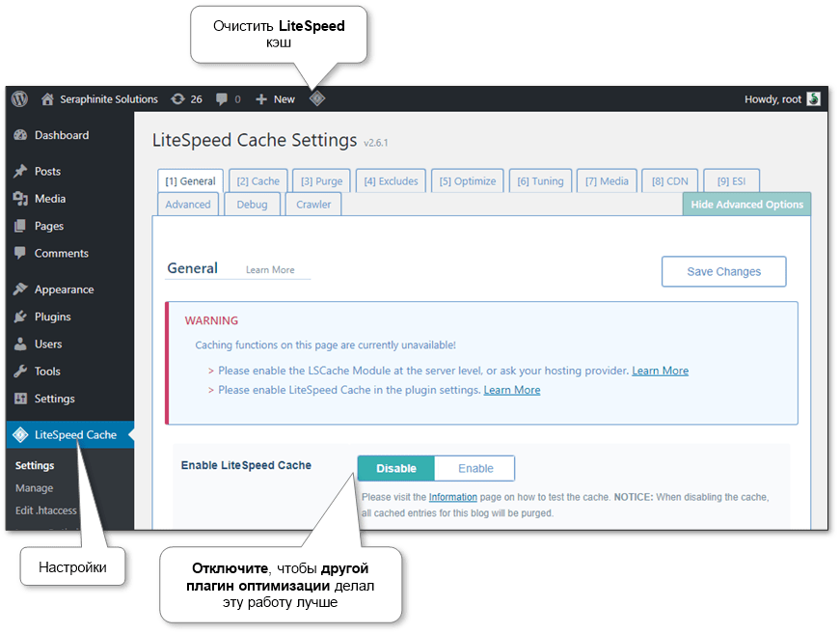
Task: Go to the [5] Optimize tab
Action: (x=468, y=181)
